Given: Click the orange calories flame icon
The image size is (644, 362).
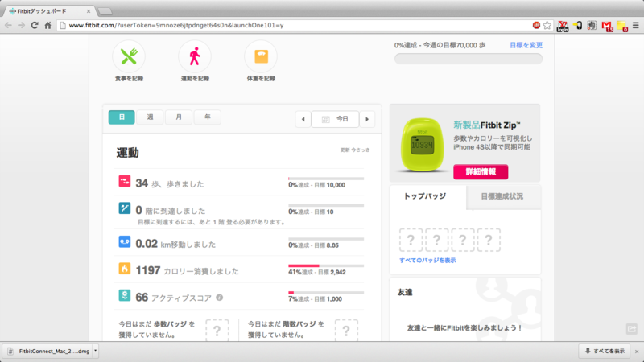Looking at the screenshot, I should [x=125, y=269].
